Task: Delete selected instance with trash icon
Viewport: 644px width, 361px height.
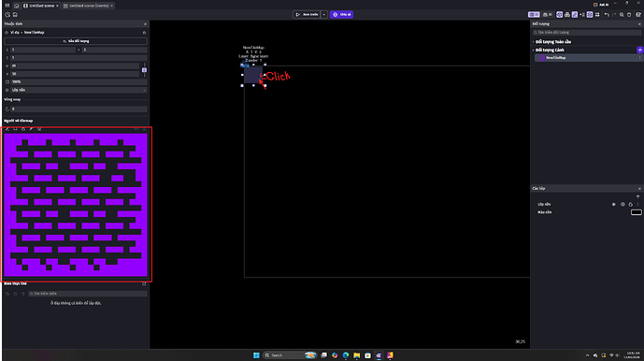Action: pos(629,14)
